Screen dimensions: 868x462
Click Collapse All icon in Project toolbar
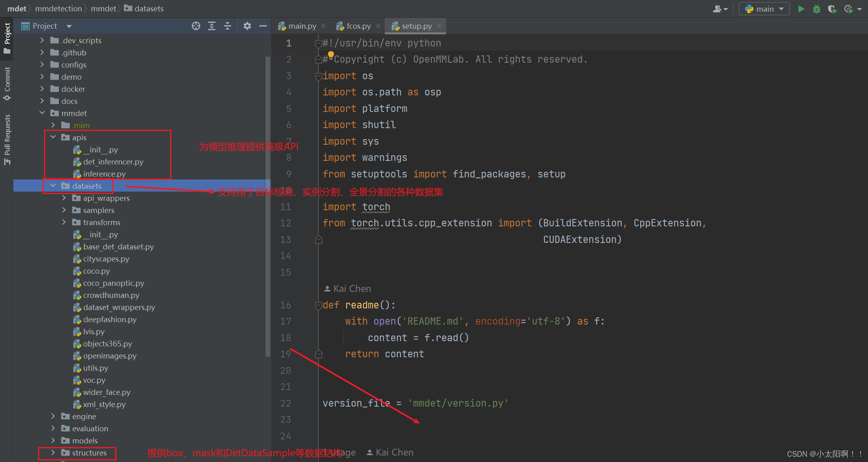(228, 26)
